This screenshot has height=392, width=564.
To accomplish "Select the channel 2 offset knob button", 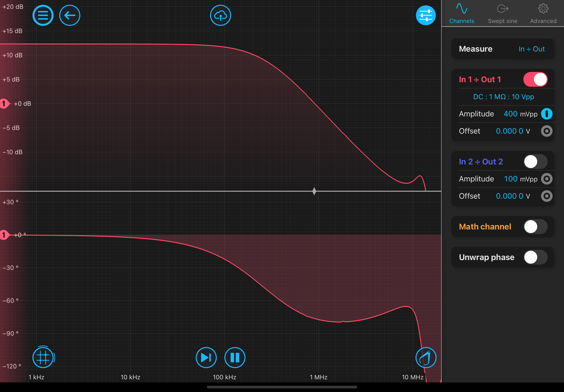I will point(547,196).
